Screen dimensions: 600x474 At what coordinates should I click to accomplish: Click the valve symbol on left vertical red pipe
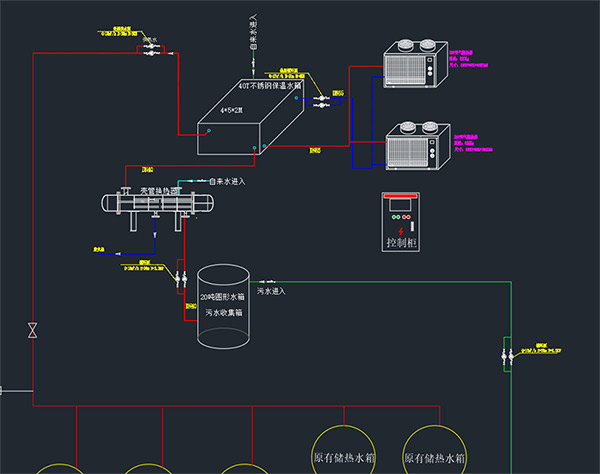click(34, 329)
